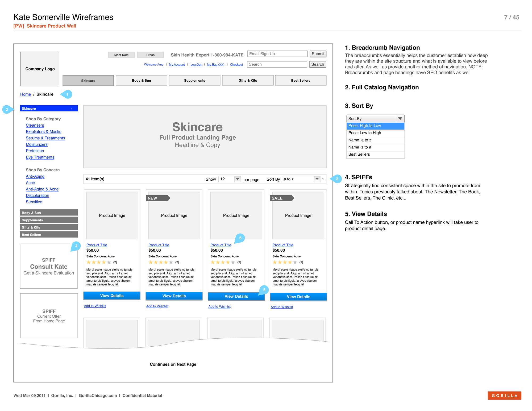The width and height of the screenshot is (532, 411).
Task: Click the Company Logo
Action: pos(40,69)
